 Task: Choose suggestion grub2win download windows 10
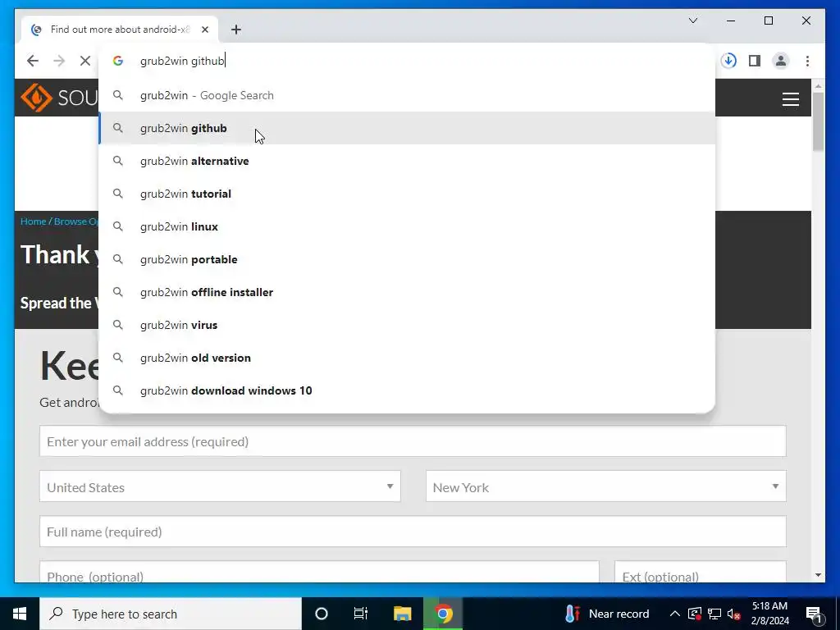(407, 390)
